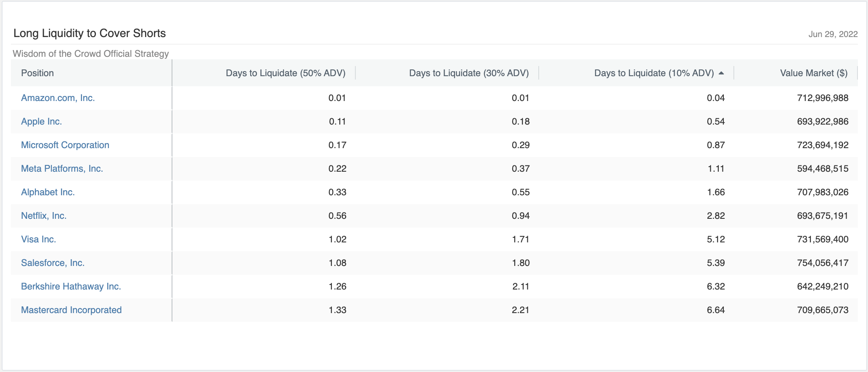Click the Long Liquidity to Cover Shorts title
This screenshot has width=868, height=372.
[90, 33]
